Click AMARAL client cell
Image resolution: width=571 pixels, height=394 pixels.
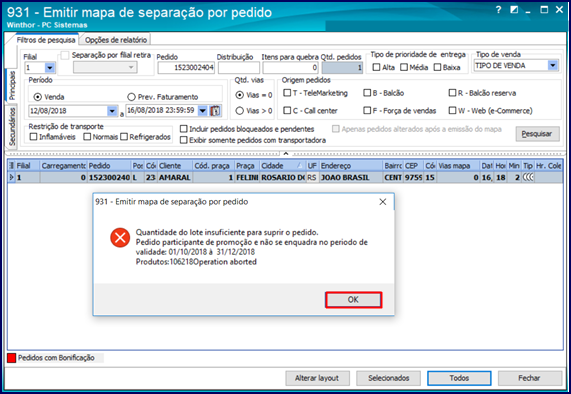pyautogui.click(x=175, y=178)
